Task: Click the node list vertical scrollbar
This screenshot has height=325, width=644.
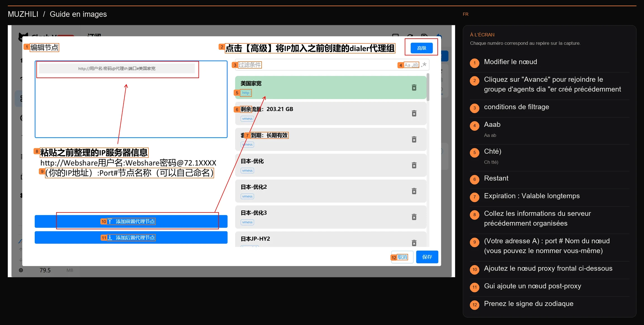Action: point(428,87)
